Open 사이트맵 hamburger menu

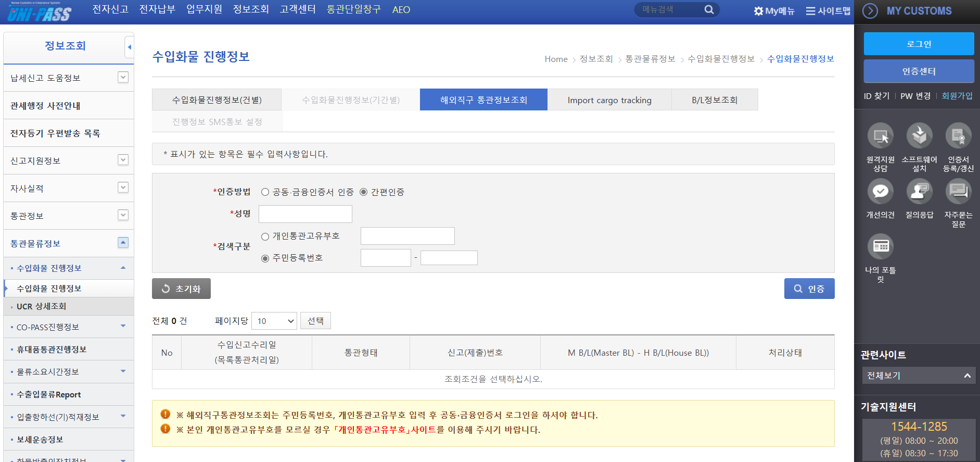click(x=810, y=11)
